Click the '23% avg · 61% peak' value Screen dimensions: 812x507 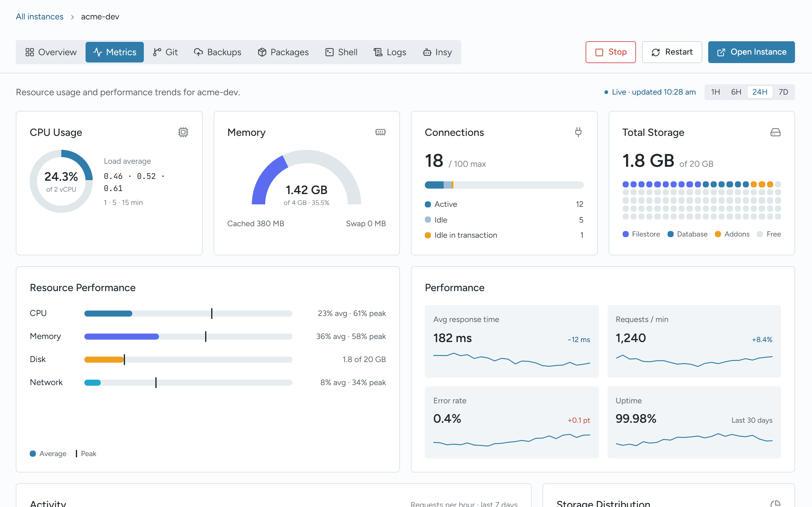[x=352, y=313]
